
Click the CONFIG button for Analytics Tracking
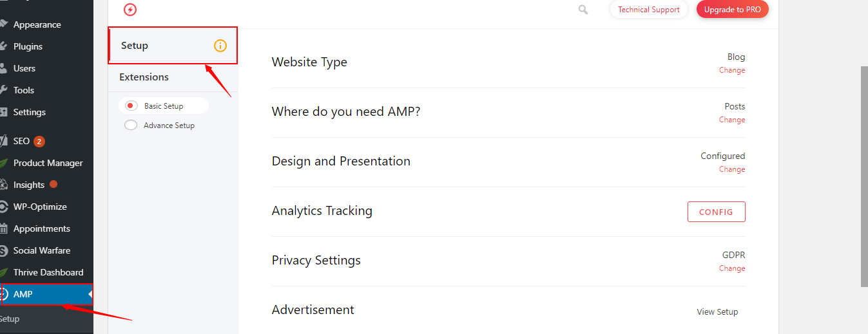point(716,212)
